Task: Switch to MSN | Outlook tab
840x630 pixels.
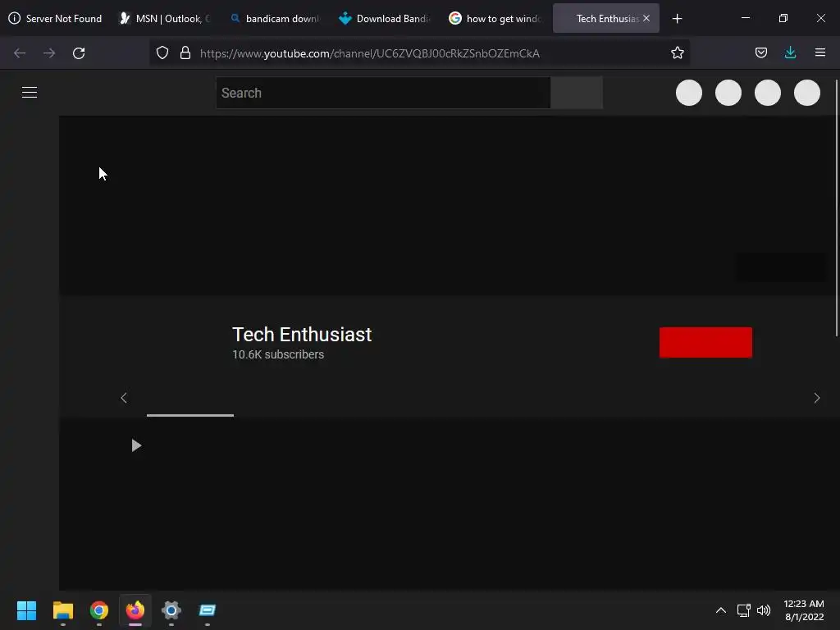Action: pos(164,18)
